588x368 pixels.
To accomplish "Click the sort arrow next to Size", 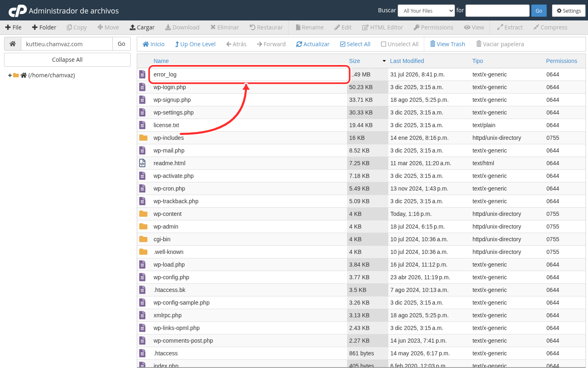I will (384, 61).
